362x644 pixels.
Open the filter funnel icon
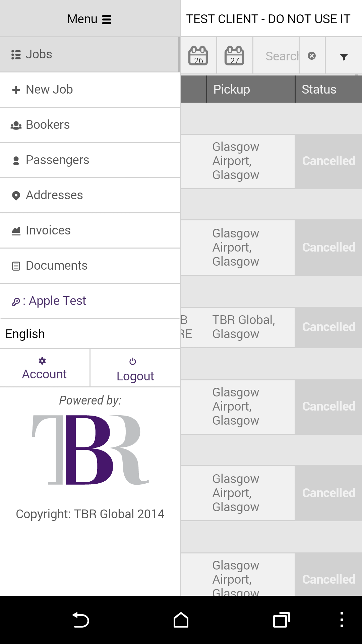pyautogui.click(x=344, y=57)
